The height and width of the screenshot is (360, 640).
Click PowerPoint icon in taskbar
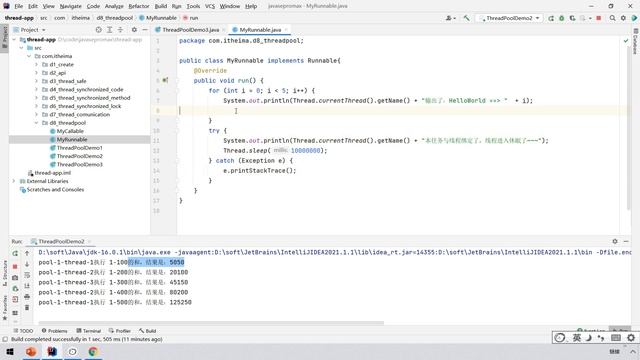point(31,351)
